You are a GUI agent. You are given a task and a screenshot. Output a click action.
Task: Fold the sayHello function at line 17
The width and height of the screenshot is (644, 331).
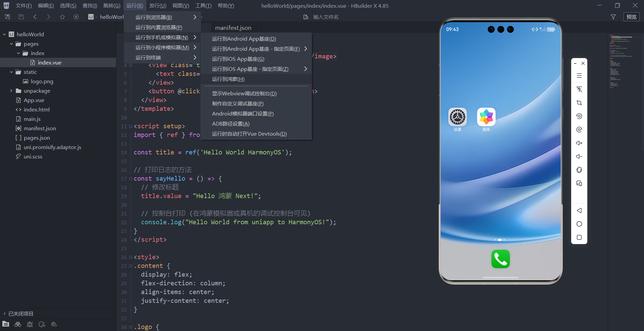[131, 179]
